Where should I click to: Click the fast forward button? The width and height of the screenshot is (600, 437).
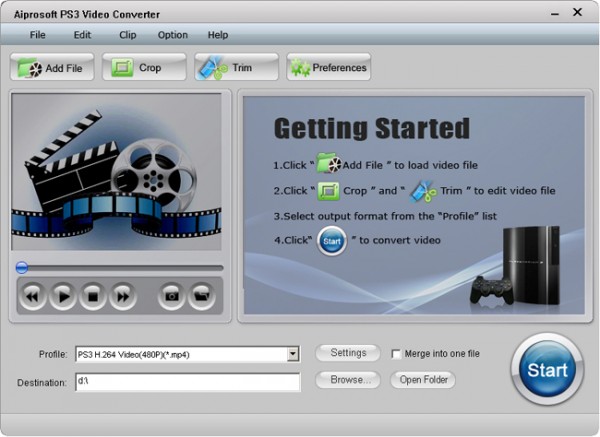tap(123, 296)
